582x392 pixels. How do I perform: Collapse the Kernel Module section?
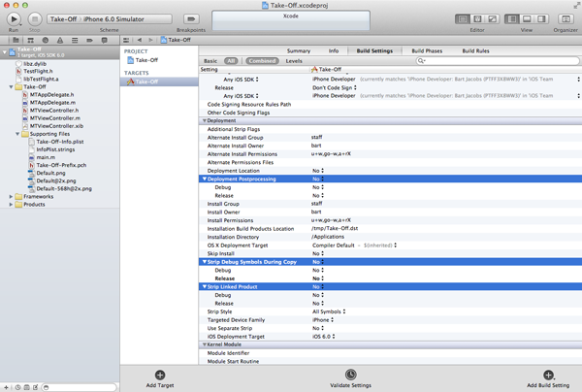pyautogui.click(x=204, y=344)
